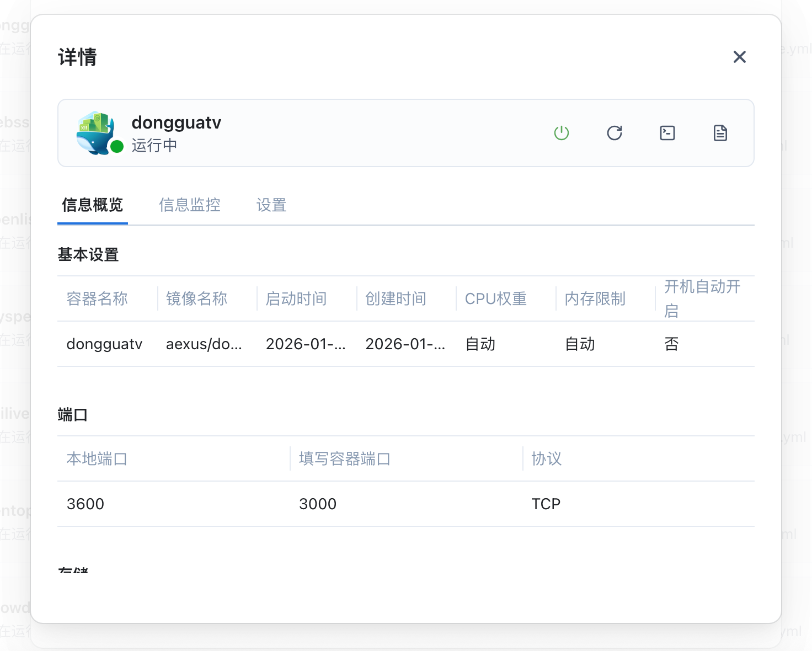The width and height of the screenshot is (812, 651).
Task: Switch to the 信息监控 tab
Action: (189, 205)
